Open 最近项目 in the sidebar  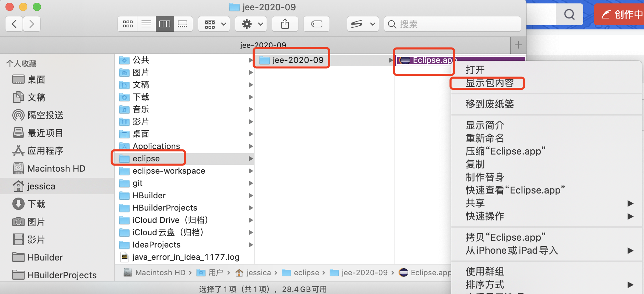point(57,133)
